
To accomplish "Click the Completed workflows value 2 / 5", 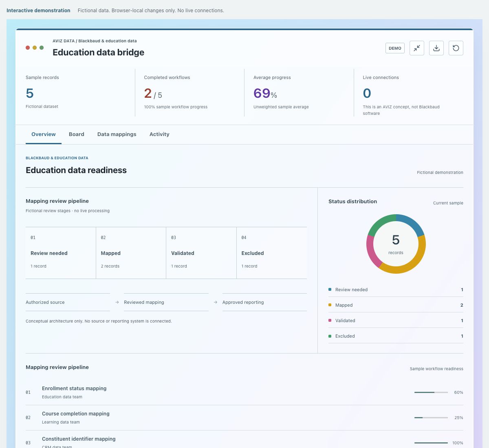I will [x=153, y=94].
